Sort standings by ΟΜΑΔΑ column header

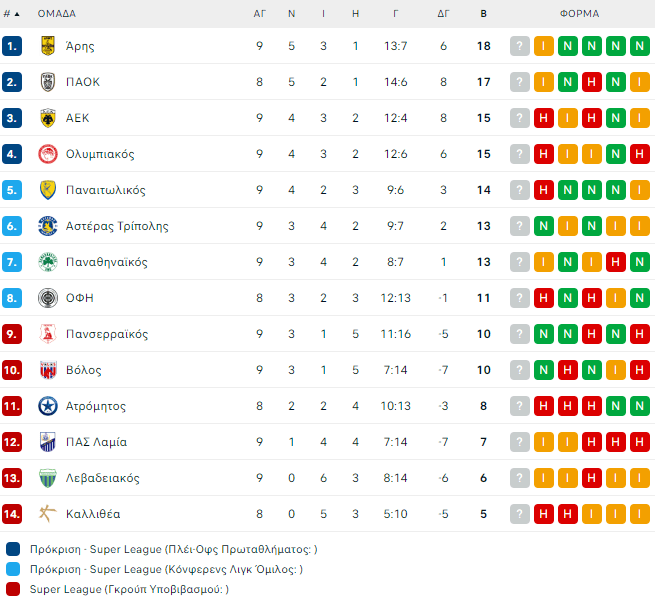(56, 14)
